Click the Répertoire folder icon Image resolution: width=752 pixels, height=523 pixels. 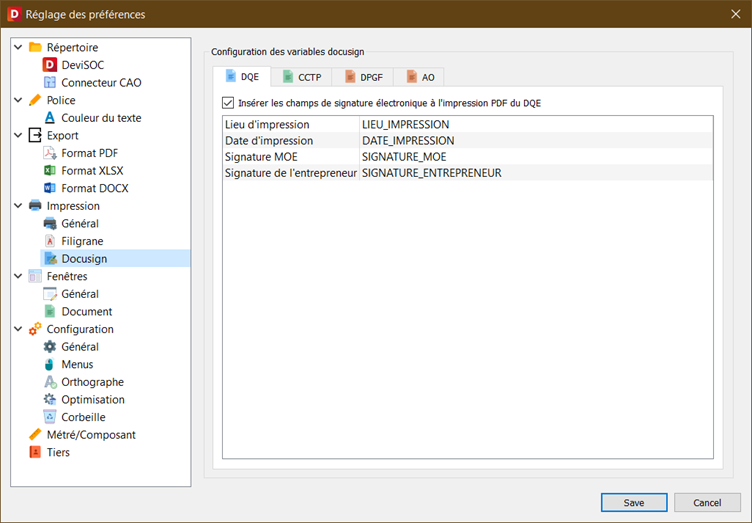point(35,47)
